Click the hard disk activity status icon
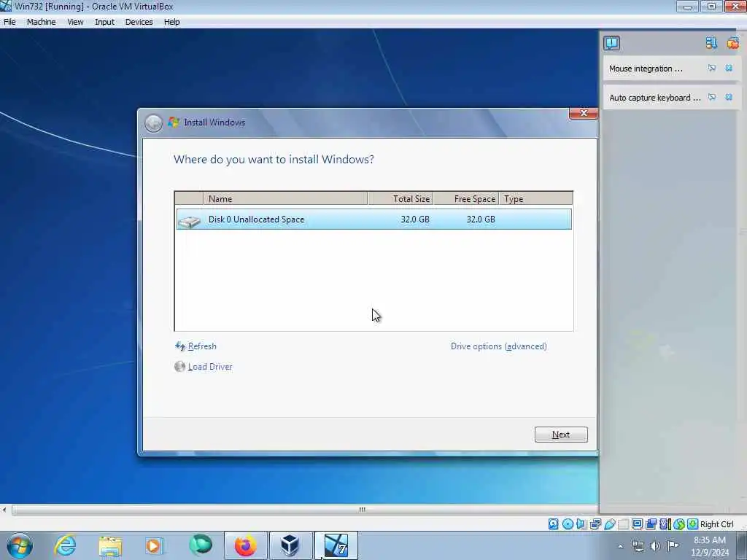This screenshot has width=747, height=560. coord(554,524)
